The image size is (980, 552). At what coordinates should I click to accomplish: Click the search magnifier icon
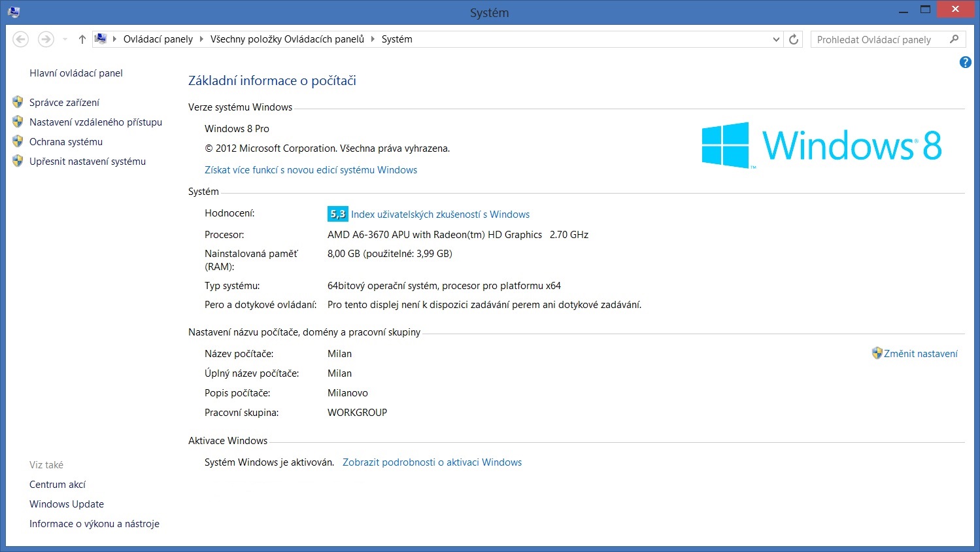click(955, 39)
